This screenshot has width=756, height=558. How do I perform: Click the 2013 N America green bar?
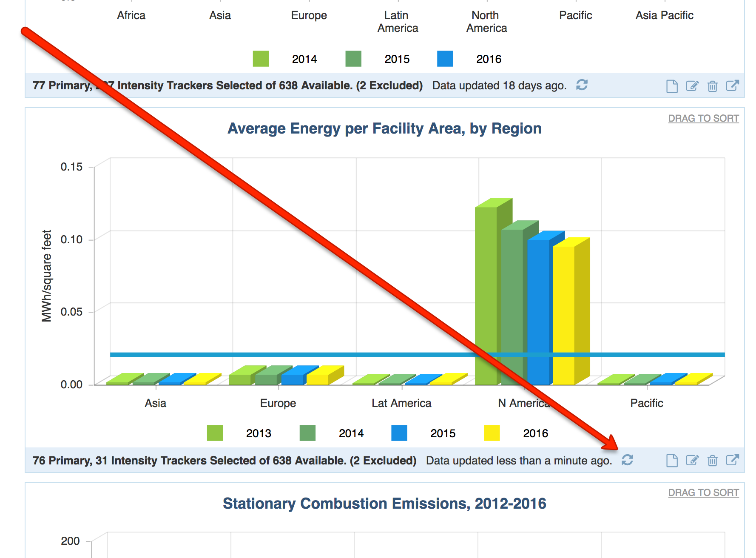[x=486, y=289]
